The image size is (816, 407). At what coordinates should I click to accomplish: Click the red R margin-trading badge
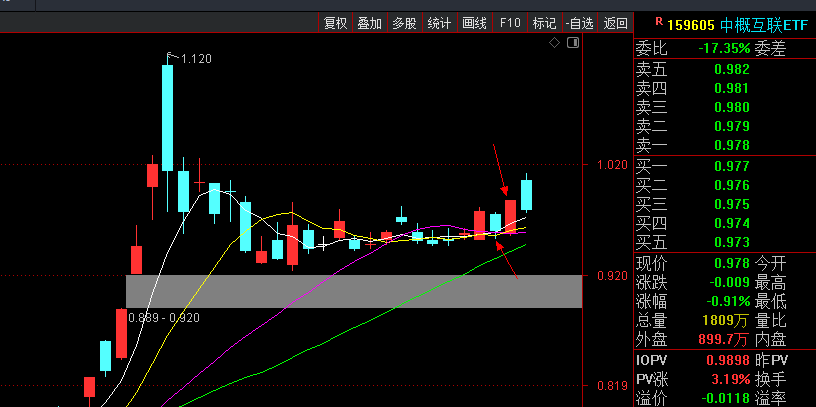[x=659, y=21]
